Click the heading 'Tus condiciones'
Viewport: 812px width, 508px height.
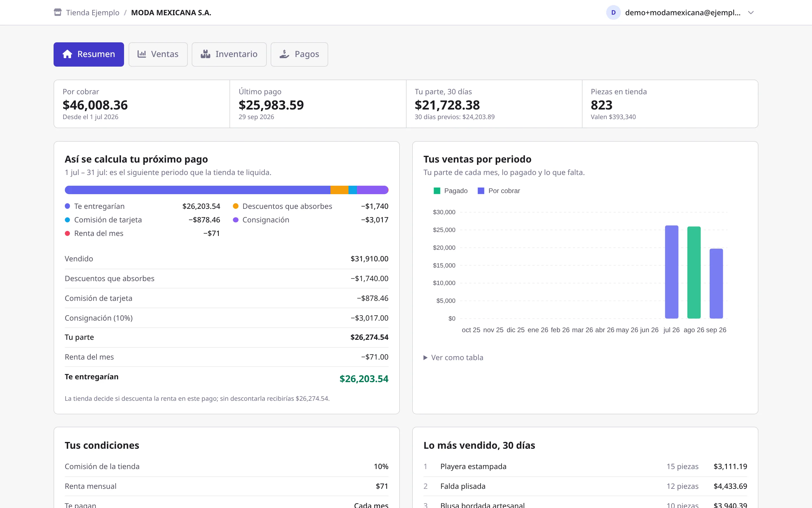click(102, 445)
